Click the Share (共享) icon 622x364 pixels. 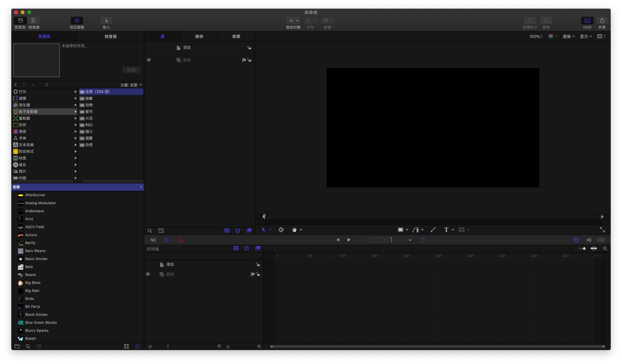point(602,20)
